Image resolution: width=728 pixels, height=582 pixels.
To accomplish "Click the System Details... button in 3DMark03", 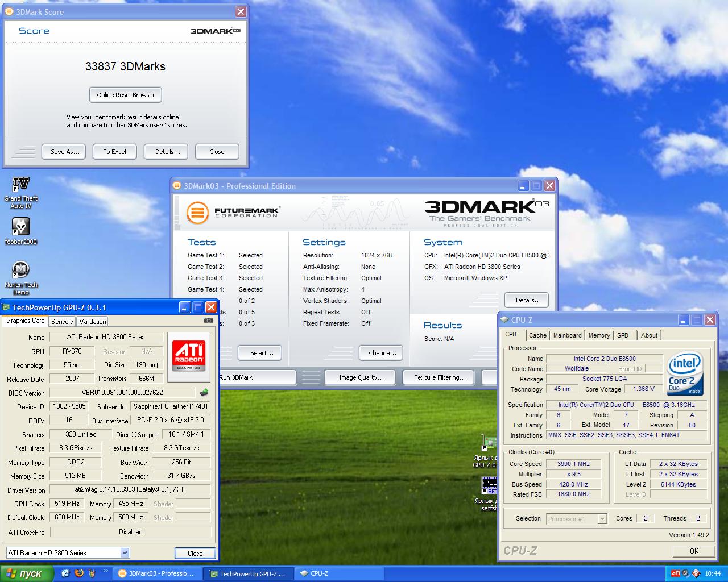I will click(x=527, y=300).
